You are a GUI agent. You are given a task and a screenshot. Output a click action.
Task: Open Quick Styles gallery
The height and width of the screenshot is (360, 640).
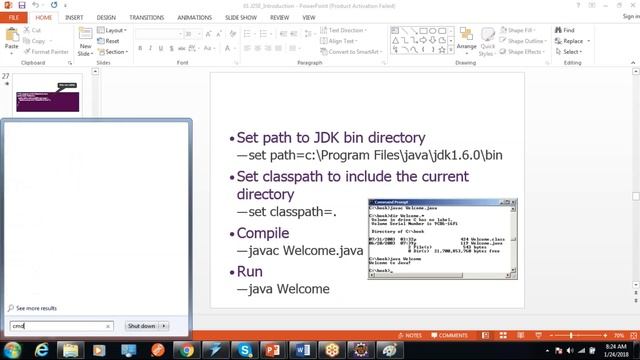487,42
